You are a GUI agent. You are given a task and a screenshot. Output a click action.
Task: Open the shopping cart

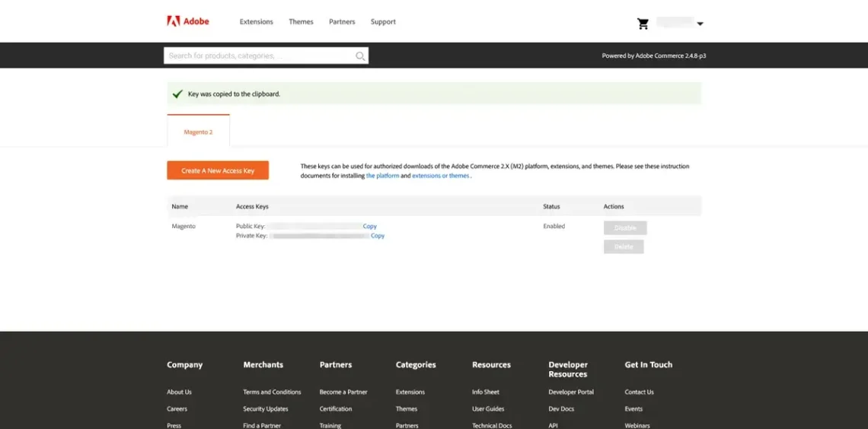pyautogui.click(x=643, y=24)
